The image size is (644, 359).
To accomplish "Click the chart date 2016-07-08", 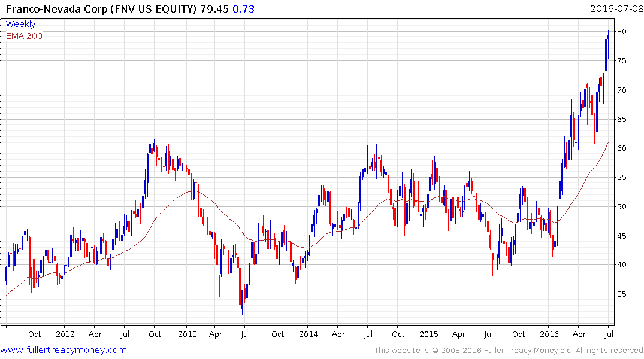I will (616, 8).
